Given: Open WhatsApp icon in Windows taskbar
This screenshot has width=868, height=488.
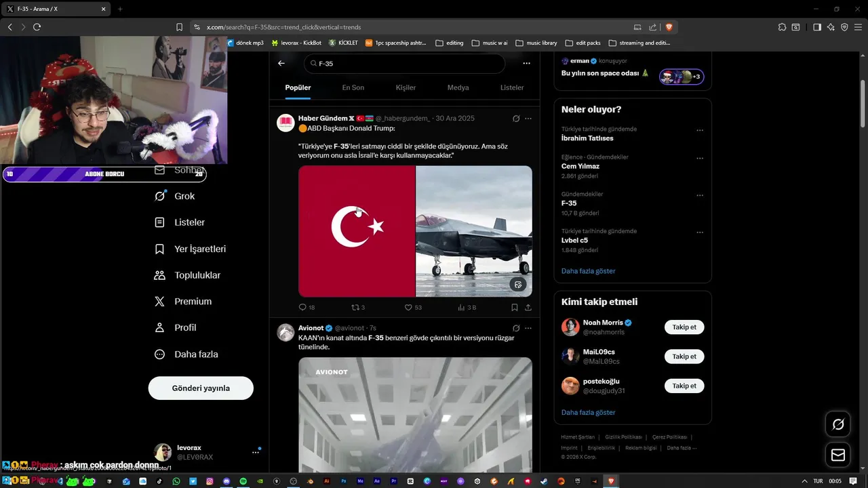Looking at the screenshot, I should 176,481.
